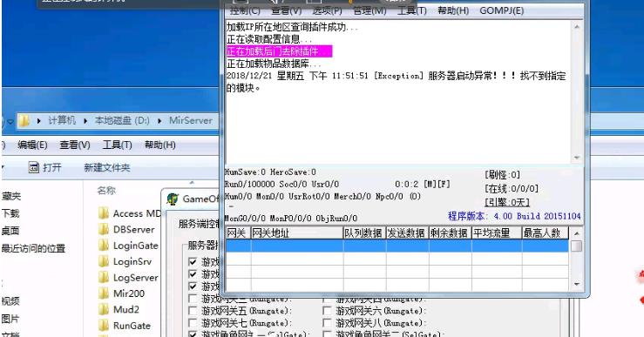Select the DBServer folder icon
644x337 pixels.
[104, 229]
